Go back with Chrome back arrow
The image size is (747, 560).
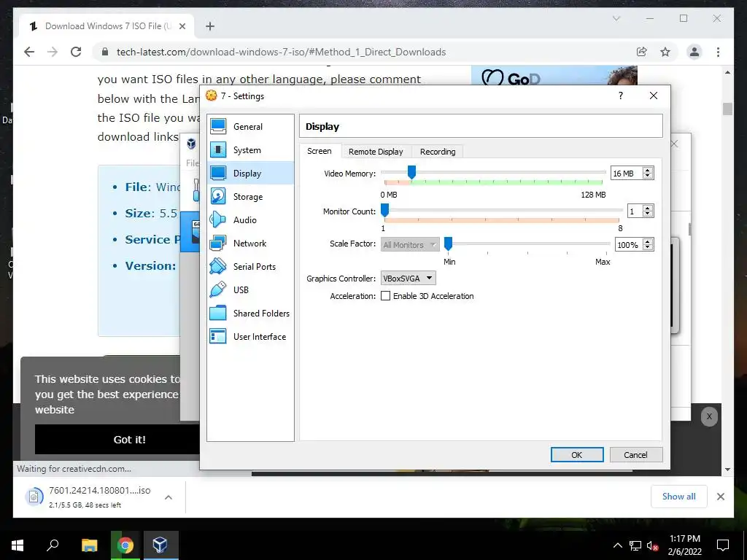click(x=29, y=52)
